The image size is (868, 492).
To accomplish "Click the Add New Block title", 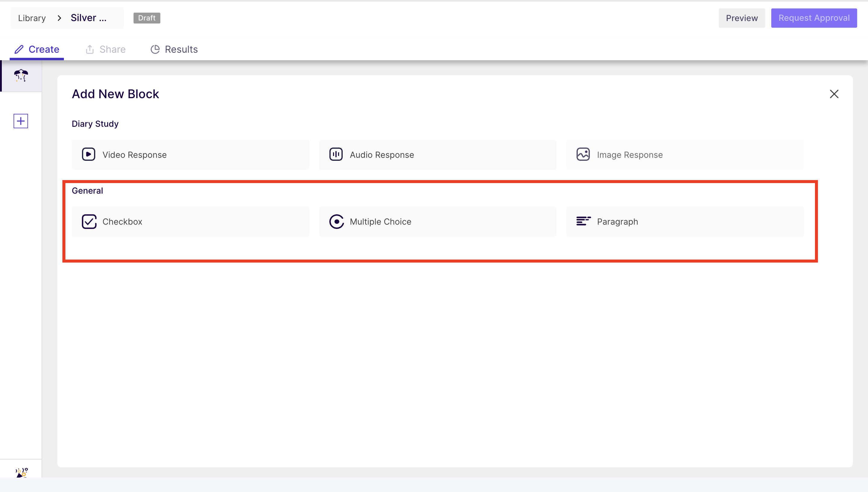I will [x=115, y=94].
